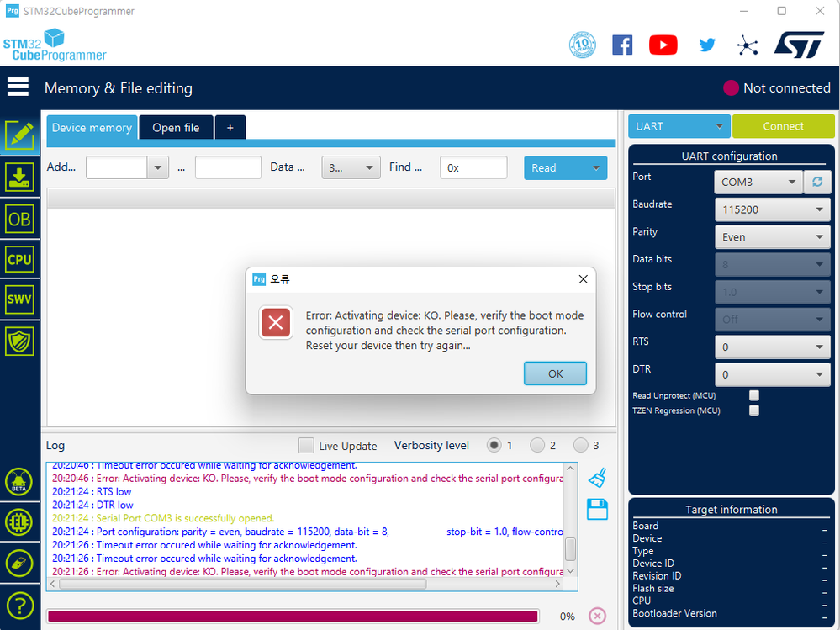Add a new tab with plus
The height and width of the screenshot is (630, 840).
click(x=230, y=128)
